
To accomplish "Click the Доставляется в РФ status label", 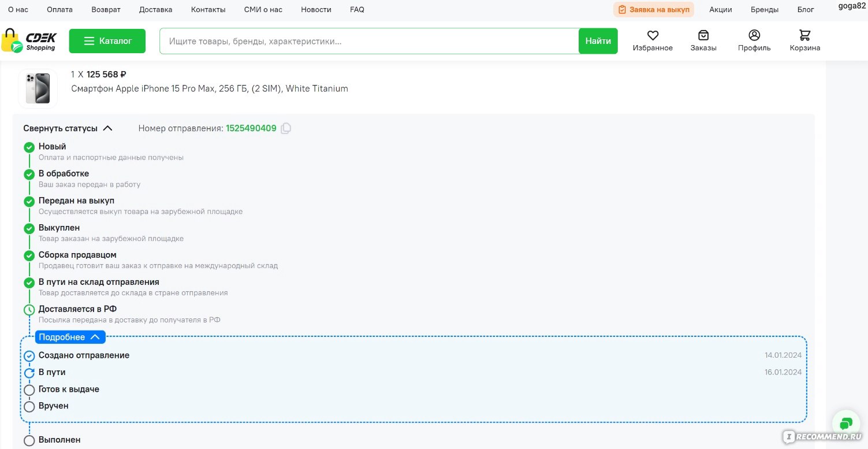I will pyautogui.click(x=78, y=309).
